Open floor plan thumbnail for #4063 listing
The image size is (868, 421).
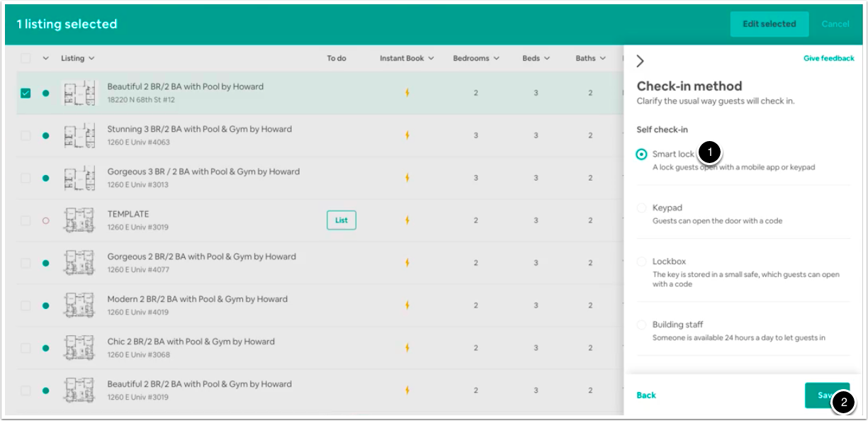(79, 135)
